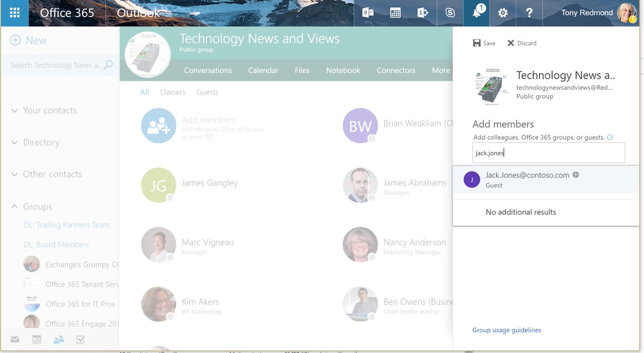Click info icon beside 'or guests' in tile
The height and width of the screenshot is (353, 644).
tap(209, 137)
